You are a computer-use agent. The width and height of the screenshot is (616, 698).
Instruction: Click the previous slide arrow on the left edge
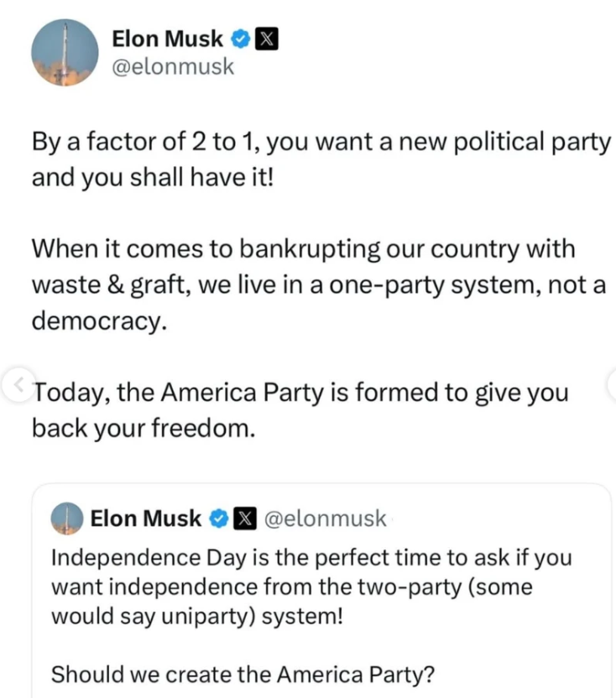coord(18,385)
